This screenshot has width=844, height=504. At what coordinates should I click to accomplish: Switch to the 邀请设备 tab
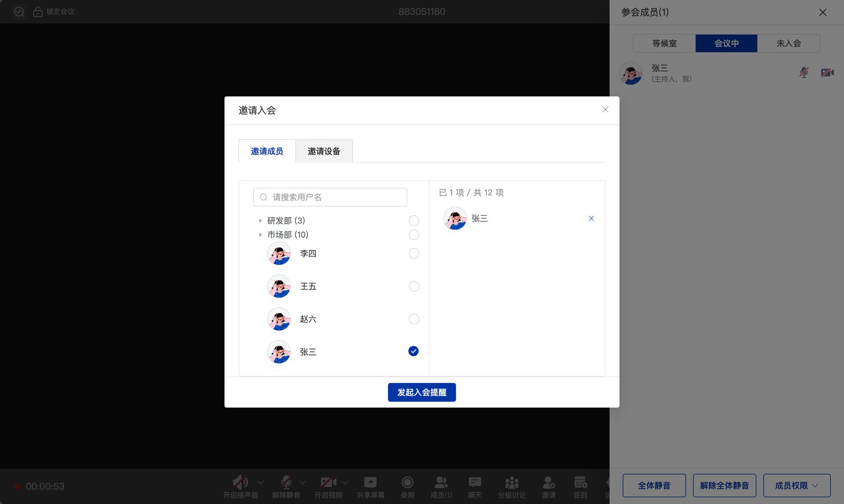pyautogui.click(x=324, y=151)
